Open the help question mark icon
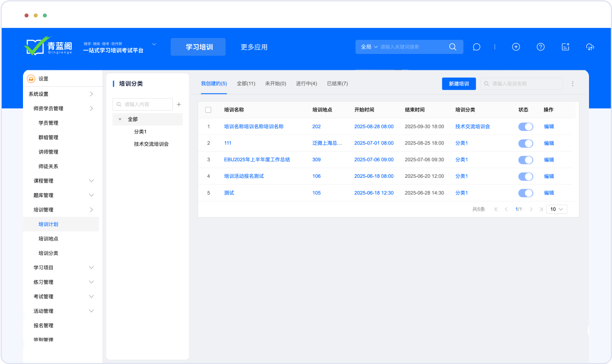 click(x=540, y=47)
